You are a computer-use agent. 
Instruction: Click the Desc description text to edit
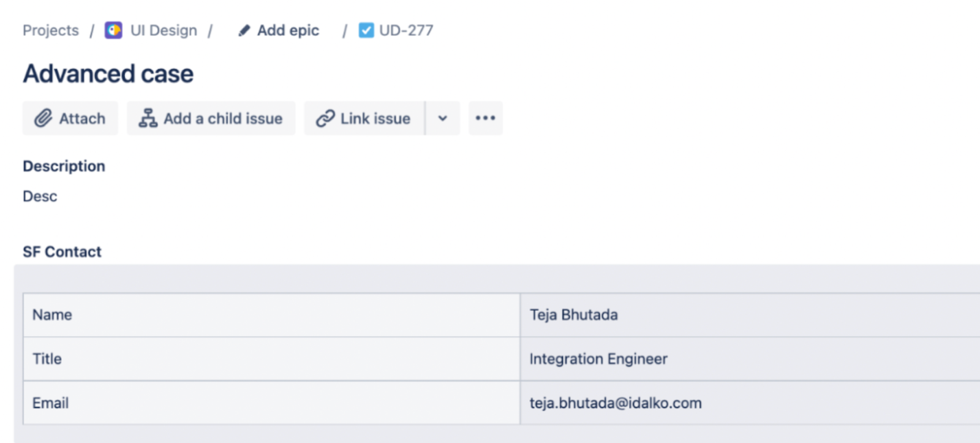(x=40, y=196)
